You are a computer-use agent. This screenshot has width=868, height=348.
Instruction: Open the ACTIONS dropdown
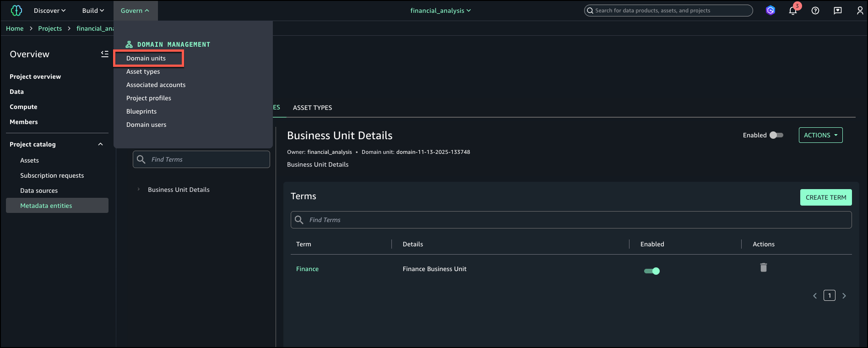(820, 135)
